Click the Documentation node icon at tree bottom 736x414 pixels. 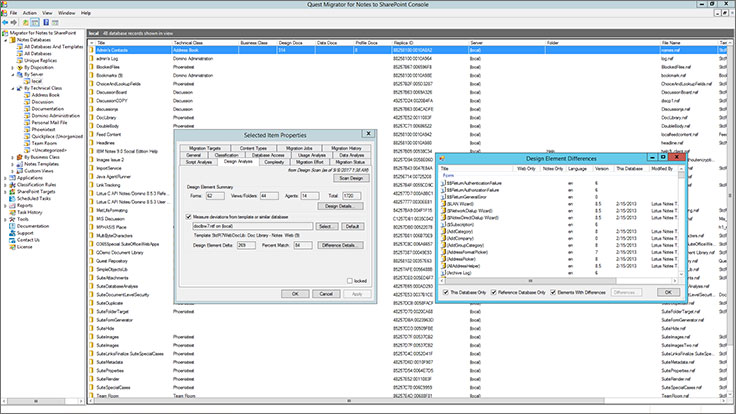pyautogui.click(x=13, y=226)
